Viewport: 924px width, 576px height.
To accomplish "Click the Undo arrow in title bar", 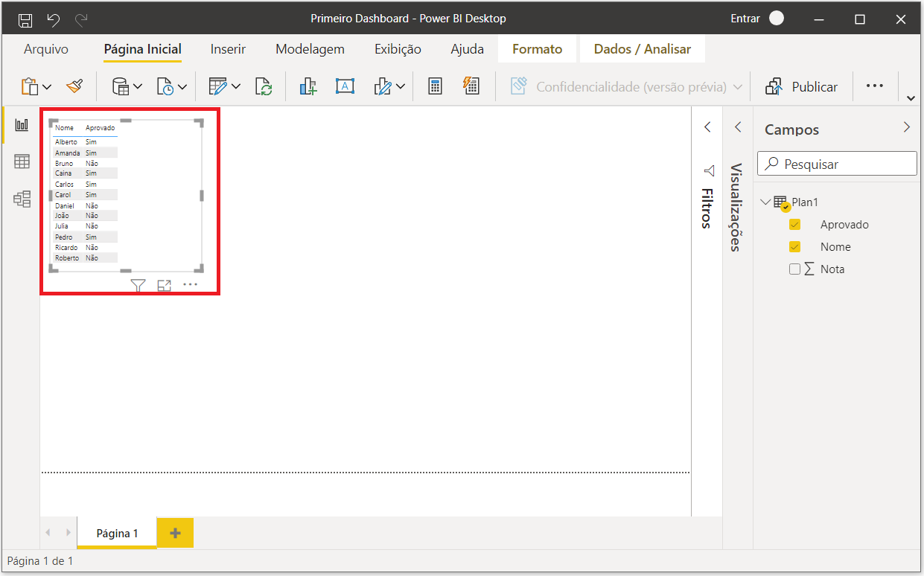I will pyautogui.click(x=54, y=19).
